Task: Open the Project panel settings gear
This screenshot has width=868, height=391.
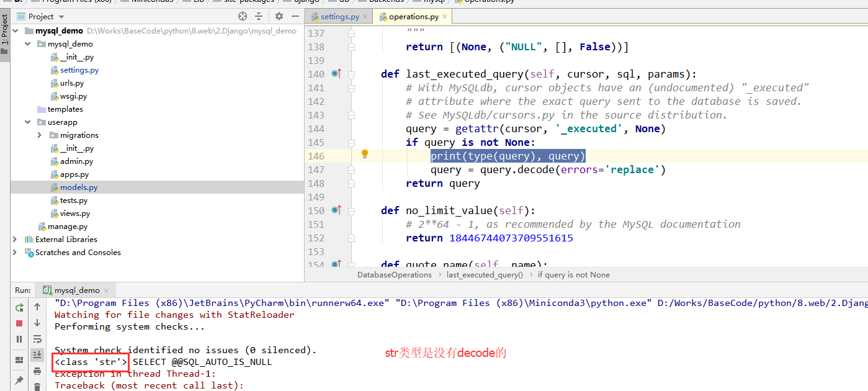Action: tap(279, 16)
